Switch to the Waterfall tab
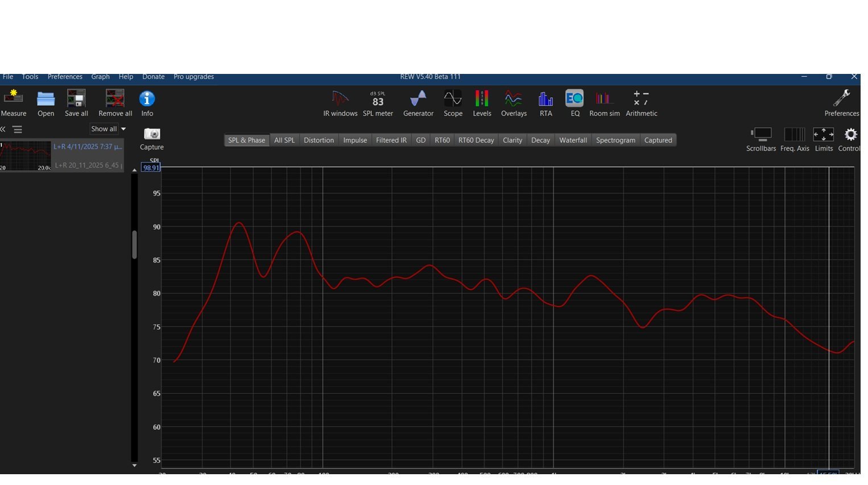868x485 pixels. coord(573,140)
